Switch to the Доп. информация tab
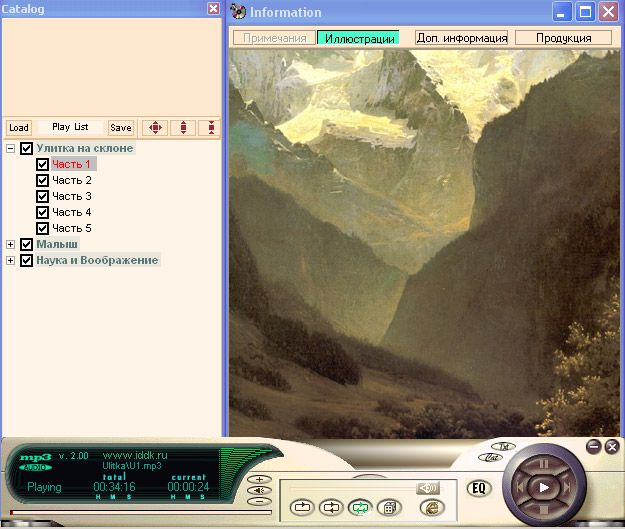Viewport: 625px width, 529px height. 461,38
